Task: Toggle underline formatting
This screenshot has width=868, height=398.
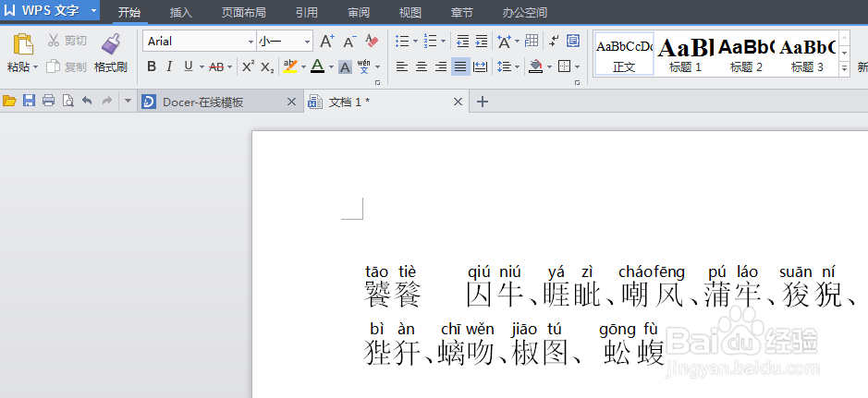Action: (x=189, y=66)
